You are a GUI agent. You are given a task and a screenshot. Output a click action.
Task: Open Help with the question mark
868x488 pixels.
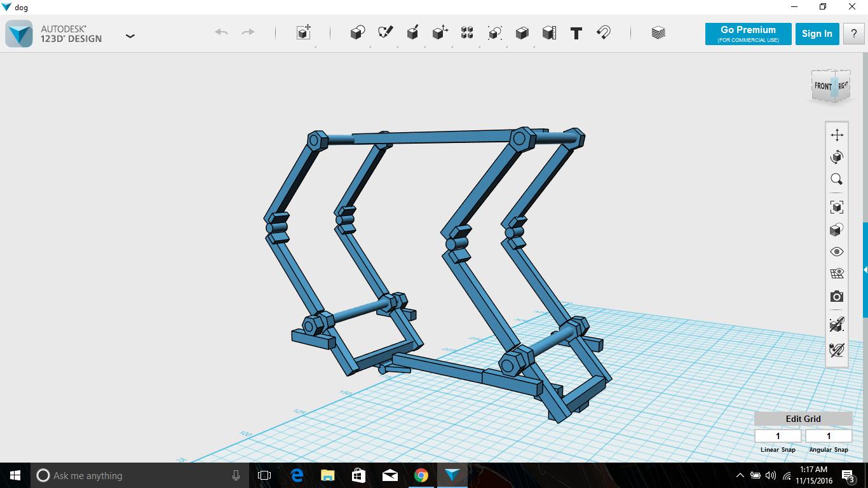click(x=853, y=34)
